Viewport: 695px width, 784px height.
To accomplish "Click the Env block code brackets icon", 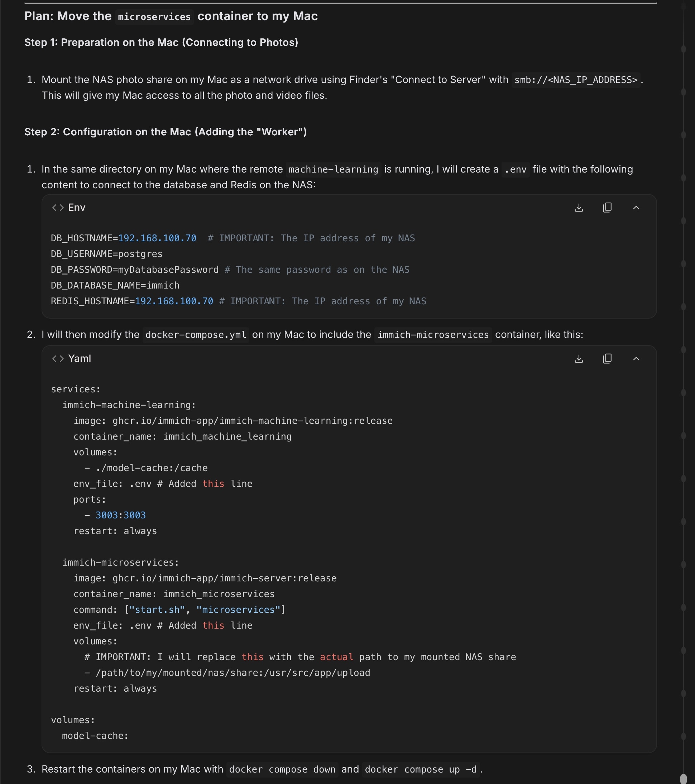I will coord(58,208).
